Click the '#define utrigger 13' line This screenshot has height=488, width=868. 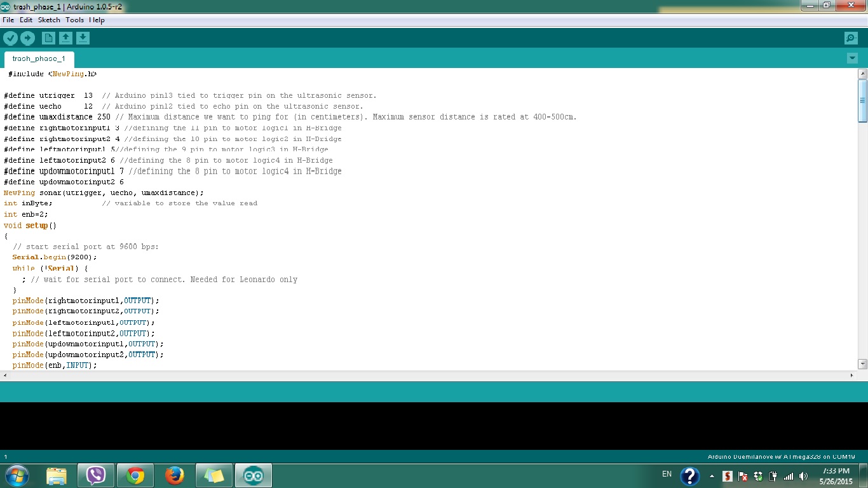click(x=190, y=95)
